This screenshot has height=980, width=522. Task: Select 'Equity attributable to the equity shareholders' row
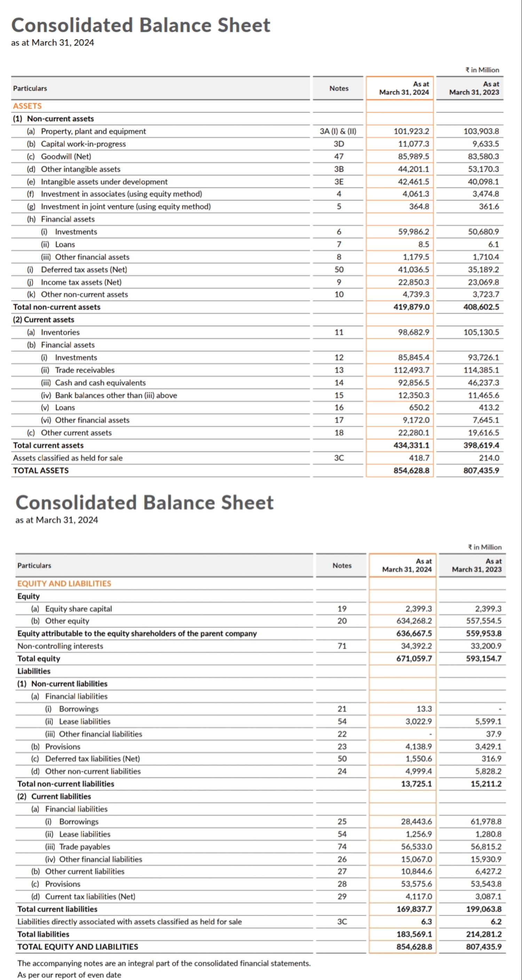pyautogui.click(x=137, y=633)
